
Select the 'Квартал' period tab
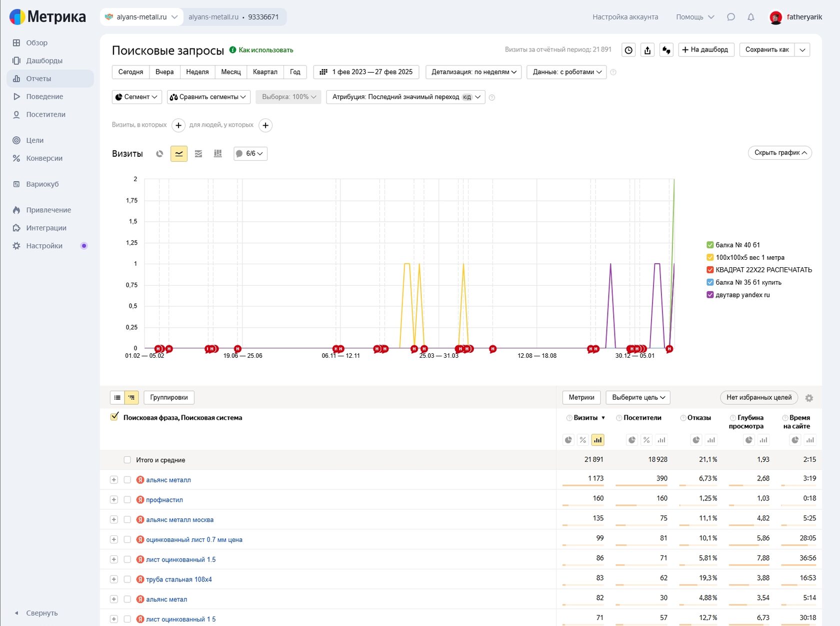pos(265,72)
